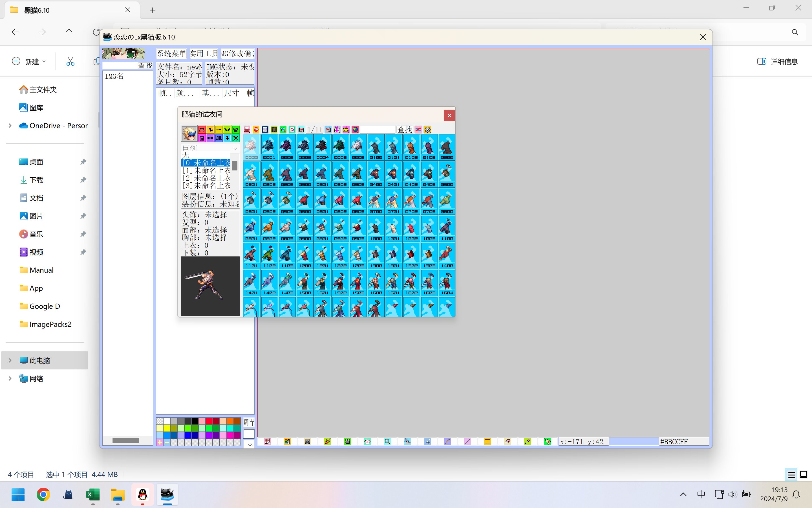Select the rectangle tool in bottom toolbar
The image size is (812, 508).
(487, 441)
